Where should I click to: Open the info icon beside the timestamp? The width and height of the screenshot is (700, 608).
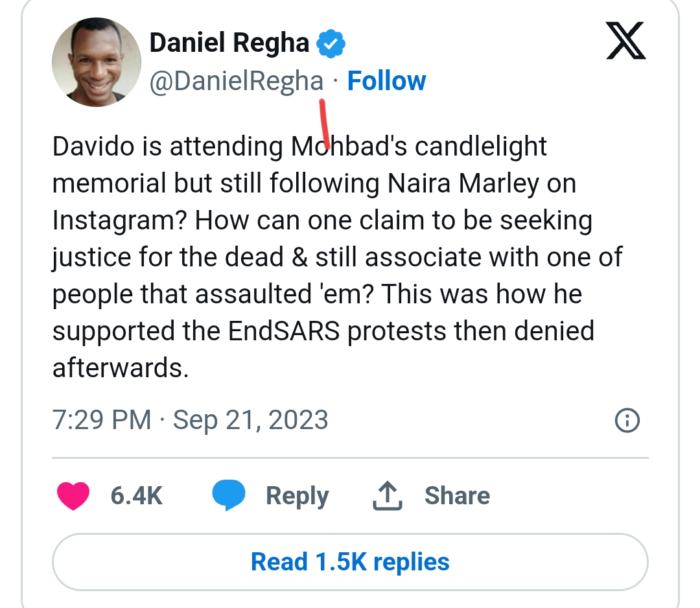pos(627,421)
